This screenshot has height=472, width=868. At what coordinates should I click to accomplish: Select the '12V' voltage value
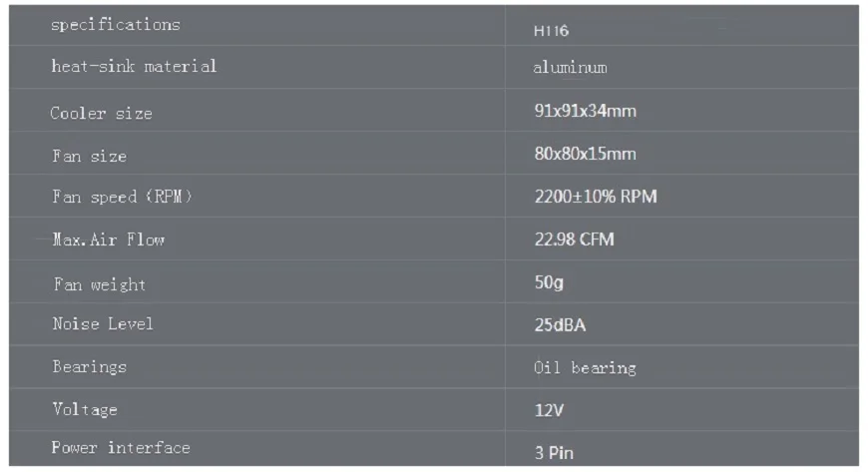click(x=550, y=409)
